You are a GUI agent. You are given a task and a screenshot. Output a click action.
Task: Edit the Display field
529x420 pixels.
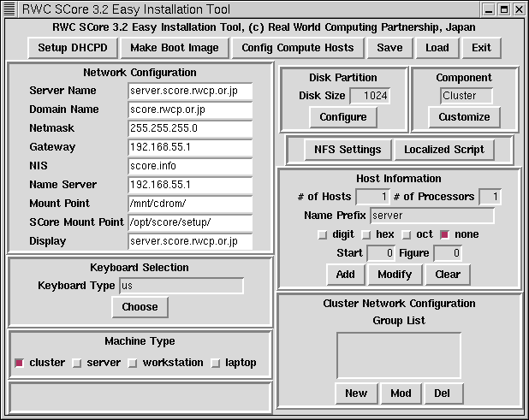coord(190,241)
